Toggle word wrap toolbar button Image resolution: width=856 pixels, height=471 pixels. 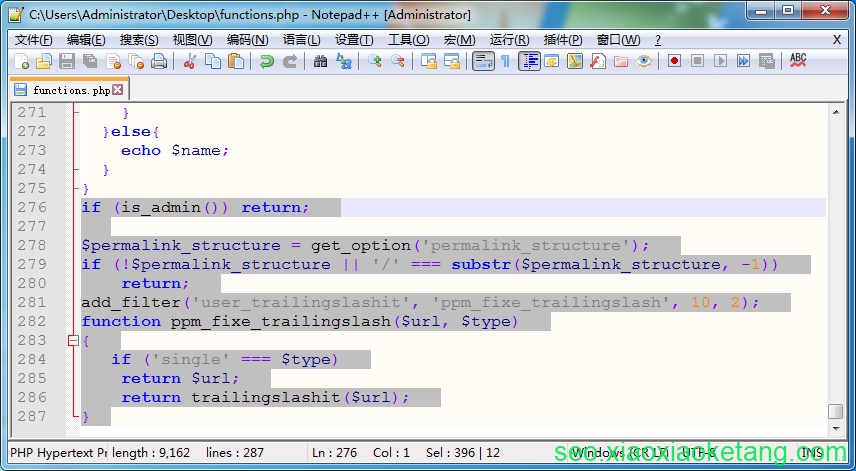coord(483,61)
